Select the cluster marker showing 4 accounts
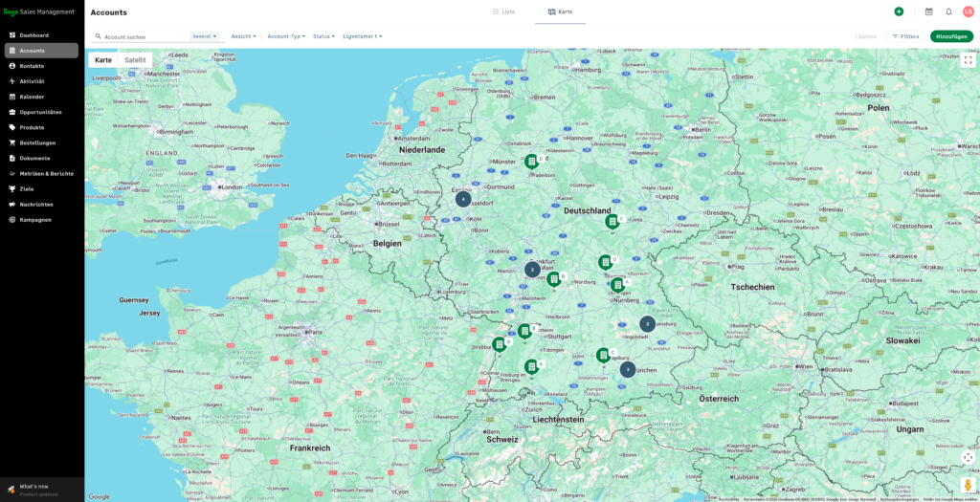The height and width of the screenshot is (502, 980). tap(462, 199)
